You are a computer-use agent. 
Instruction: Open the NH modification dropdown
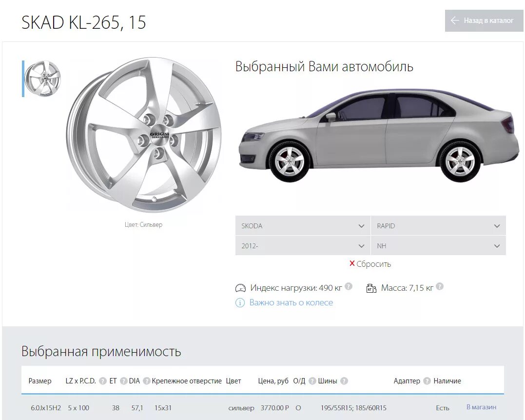click(x=438, y=246)
